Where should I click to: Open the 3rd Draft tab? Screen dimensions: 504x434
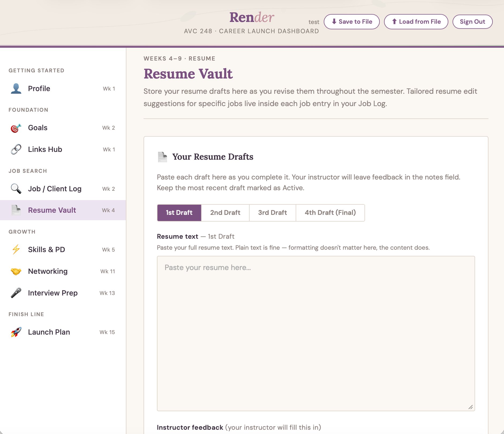273,213
